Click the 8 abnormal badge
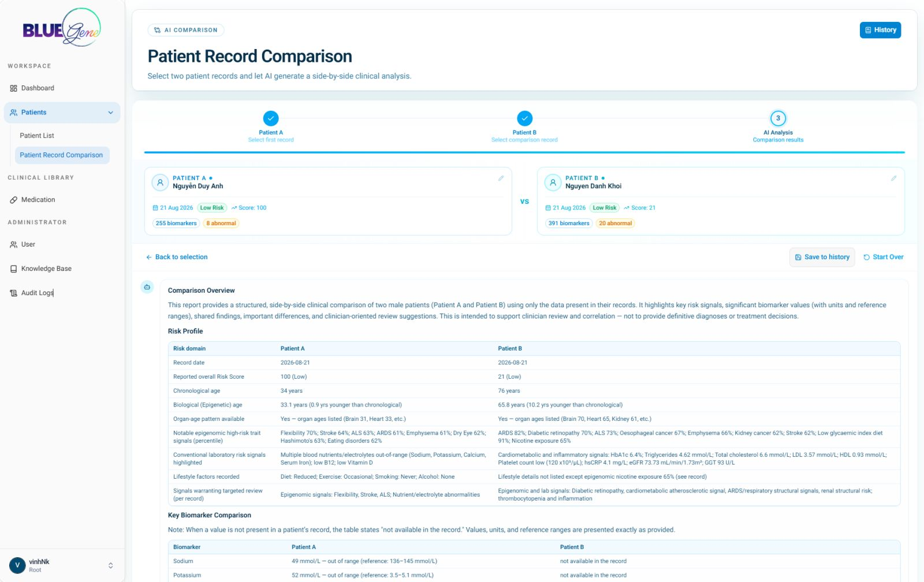The image size is (924, 582). (221, 223)
